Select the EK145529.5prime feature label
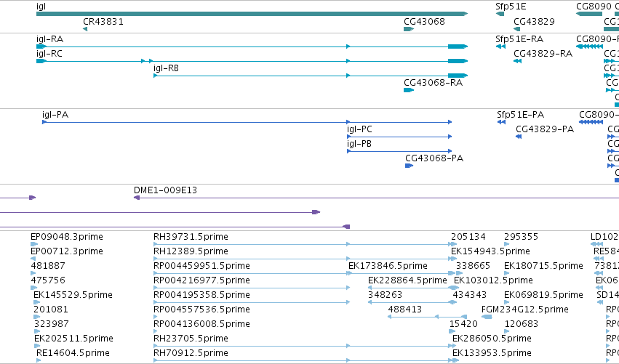619x364 pixels. coord(73,295)
